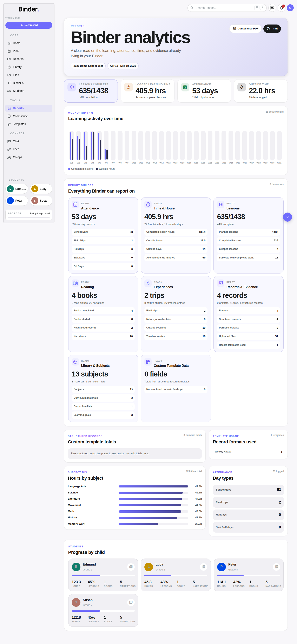Click the Sick / off days row
The height and width of the screenshot is (644, 297).
coord(248,527)
